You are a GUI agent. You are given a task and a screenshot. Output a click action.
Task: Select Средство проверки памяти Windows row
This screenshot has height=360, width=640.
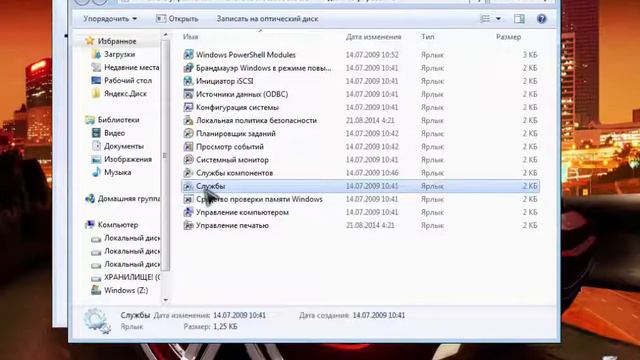point(360,199)
